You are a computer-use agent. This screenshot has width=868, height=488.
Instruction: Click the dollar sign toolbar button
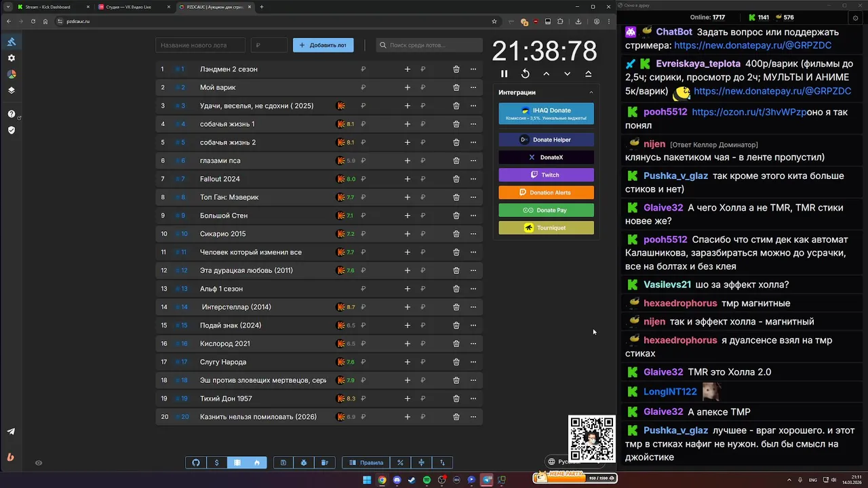click(216, 463)
